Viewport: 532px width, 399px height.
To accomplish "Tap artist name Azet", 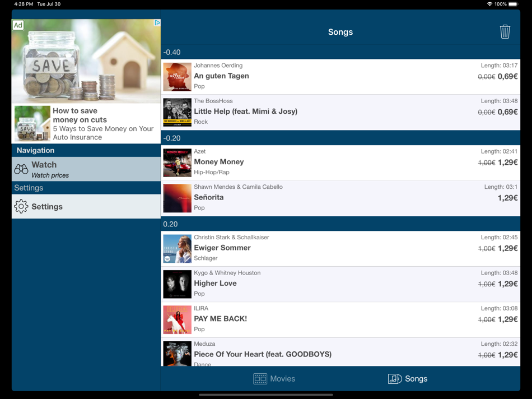I will [199, 151].
